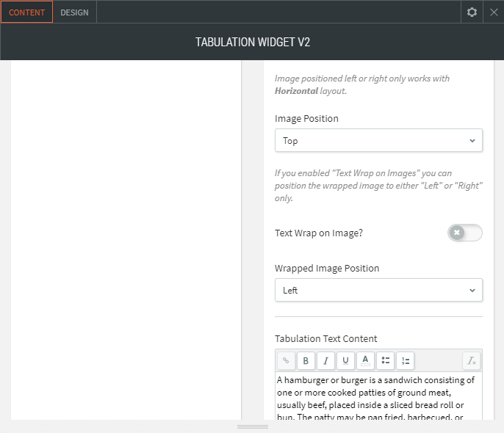Screen dimensions: 504x433
Task: Close the Tabulation Widget panel
Action: tap(494, 12)
